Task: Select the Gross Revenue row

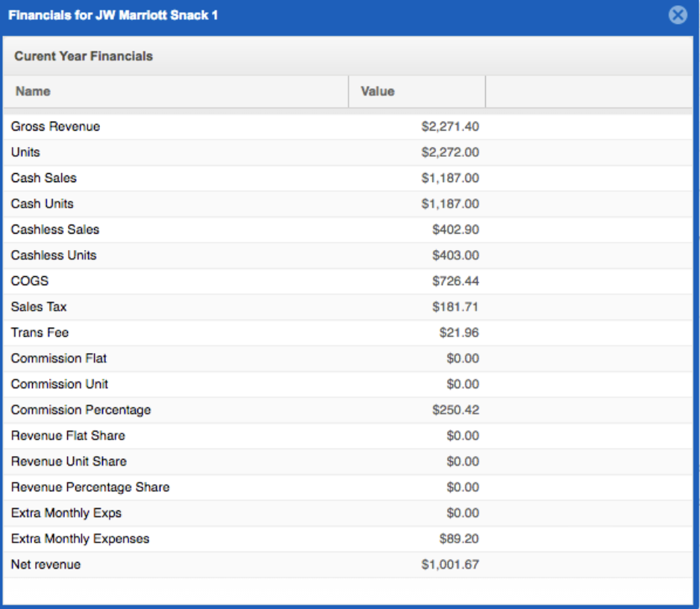Action: tap(348, 126)
